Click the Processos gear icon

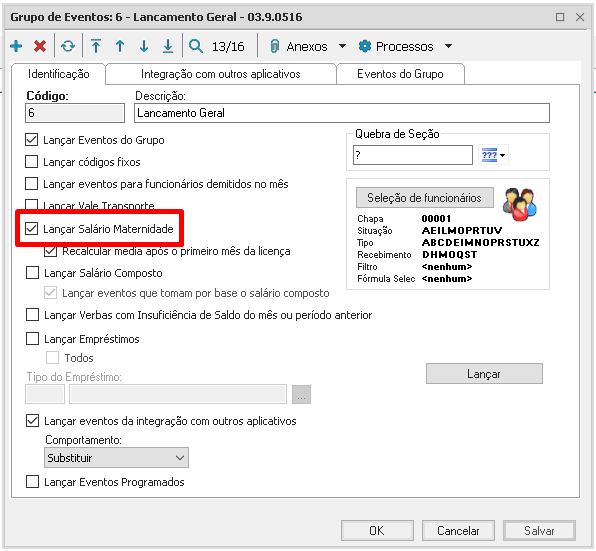(x=365, y=46)
